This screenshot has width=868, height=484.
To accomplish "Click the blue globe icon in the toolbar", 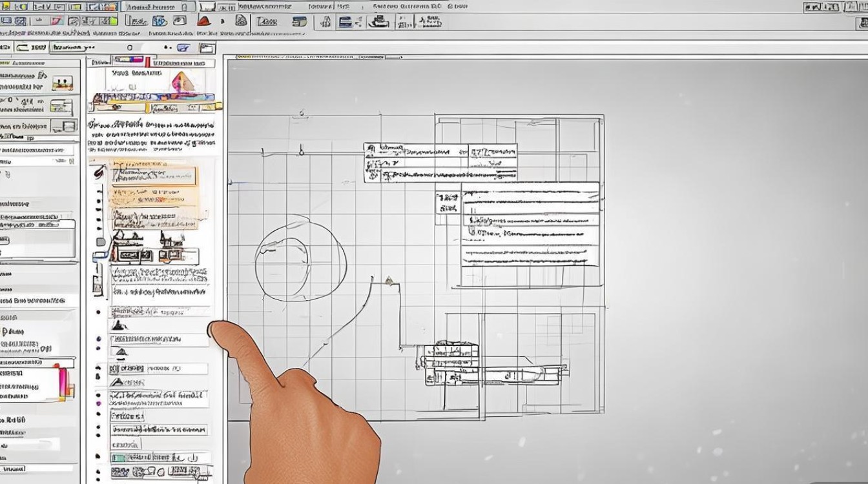I will point(160,21).
